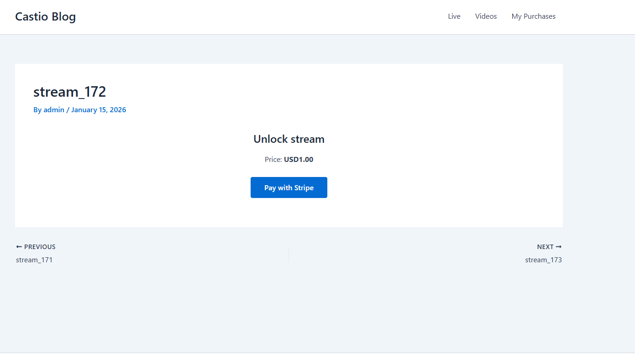The height and width of the screenshot is (364, 635).
Task: Click the PREVIOUS label above stream_171
Action: [x=40, y=246]
